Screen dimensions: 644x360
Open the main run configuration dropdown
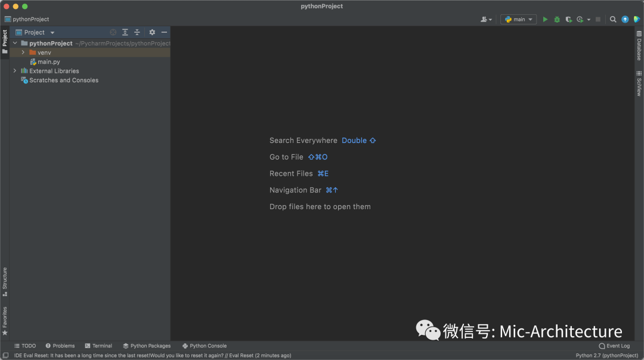point(518,19)
